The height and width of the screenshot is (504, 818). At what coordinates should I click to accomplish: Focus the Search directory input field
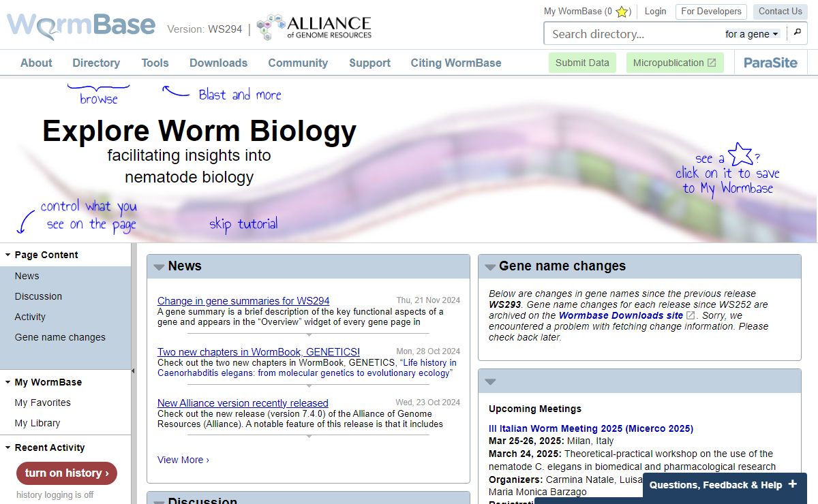[x=634, y=34]
